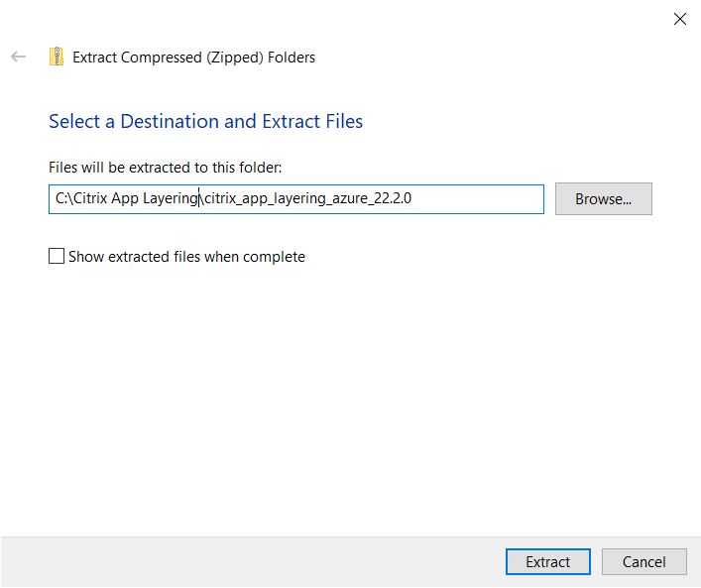Click the back arrow in the wizard header

[x=18, y=58]
